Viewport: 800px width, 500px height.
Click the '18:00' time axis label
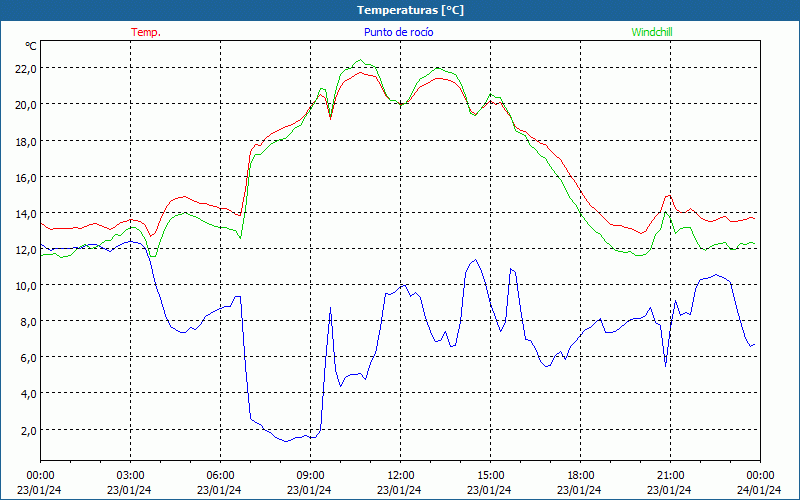coord(580,476)
